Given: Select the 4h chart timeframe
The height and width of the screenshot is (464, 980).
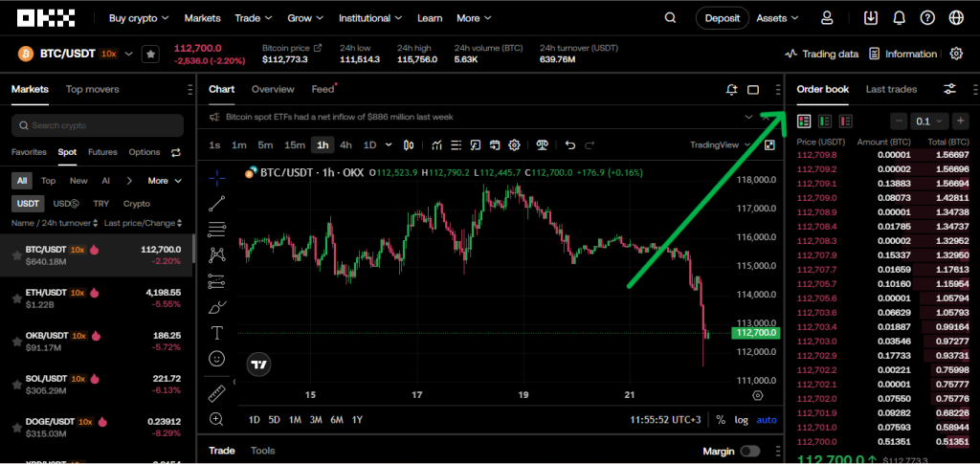Looking at the screenshot, I should [345, 145].
